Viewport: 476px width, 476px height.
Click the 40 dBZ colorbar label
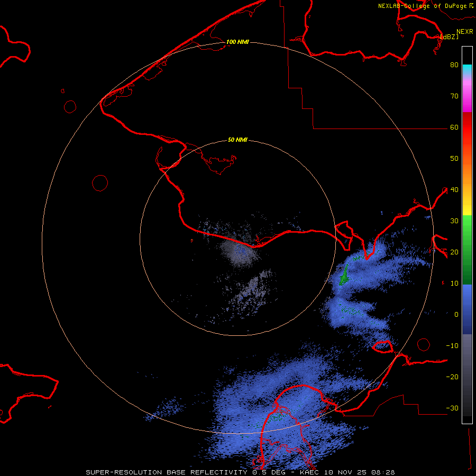[454, 190]
